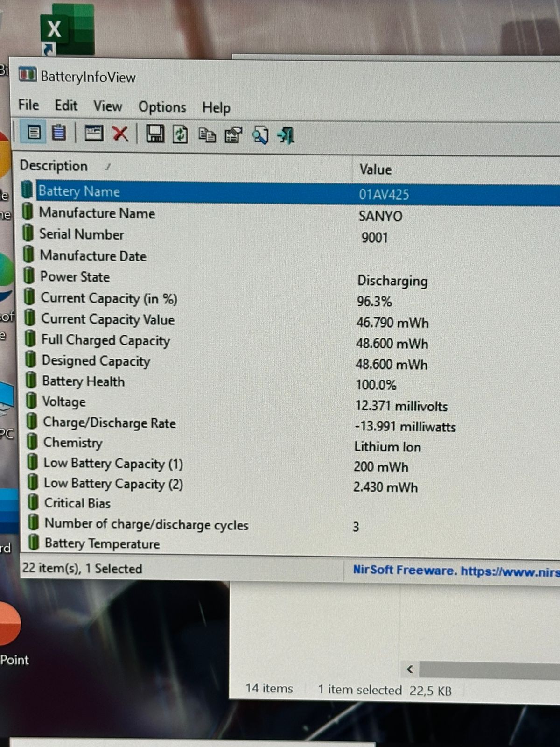Image resolution: width=560 pixels, height=747 pixels.
Task: Open the File menu
Action: pyautogui.click(x=28, y=105)
